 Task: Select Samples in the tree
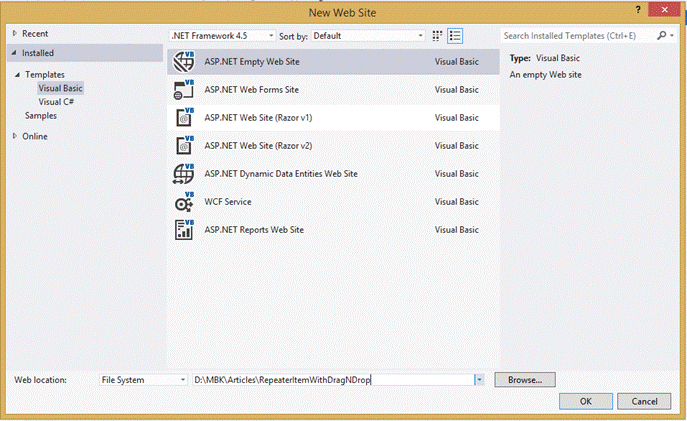(x=41, y=116)
